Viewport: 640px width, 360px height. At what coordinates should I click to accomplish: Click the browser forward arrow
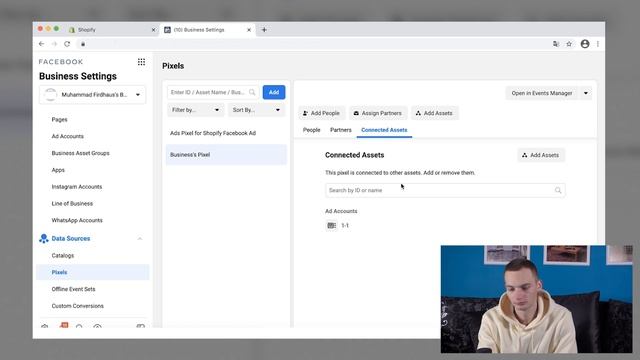point(54,44)
